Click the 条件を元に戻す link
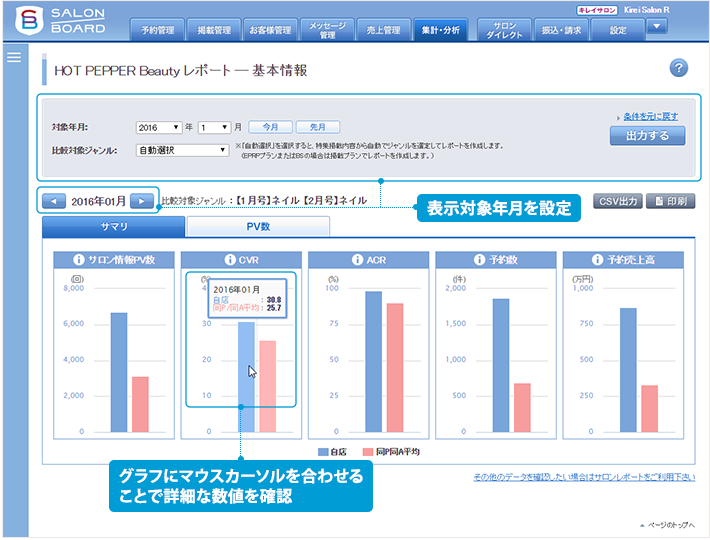Viewport: 710px width, 540px height. [x=650, y=117]
